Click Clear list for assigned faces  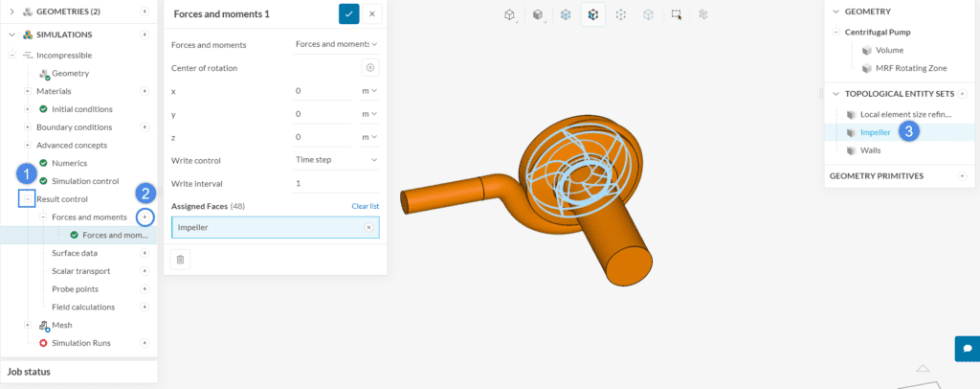365,206
